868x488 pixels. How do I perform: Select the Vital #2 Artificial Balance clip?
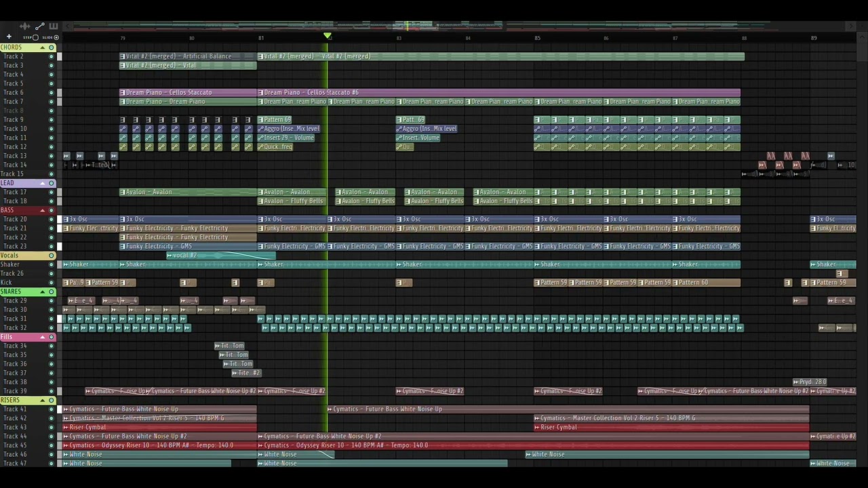[189, 56]
